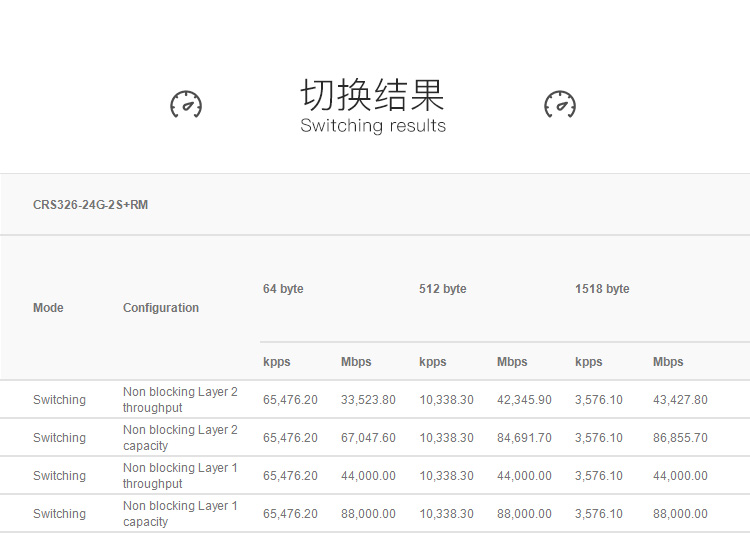Click the kpps subheader under 64 byte
750x540 pixels.
pos(277,362)
